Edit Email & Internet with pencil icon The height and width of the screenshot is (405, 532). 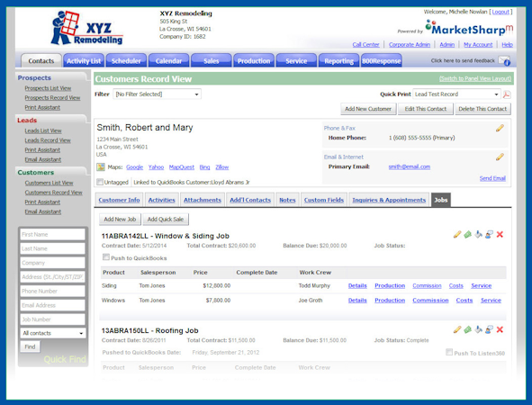pyautogui.click(x=500, y=157)
